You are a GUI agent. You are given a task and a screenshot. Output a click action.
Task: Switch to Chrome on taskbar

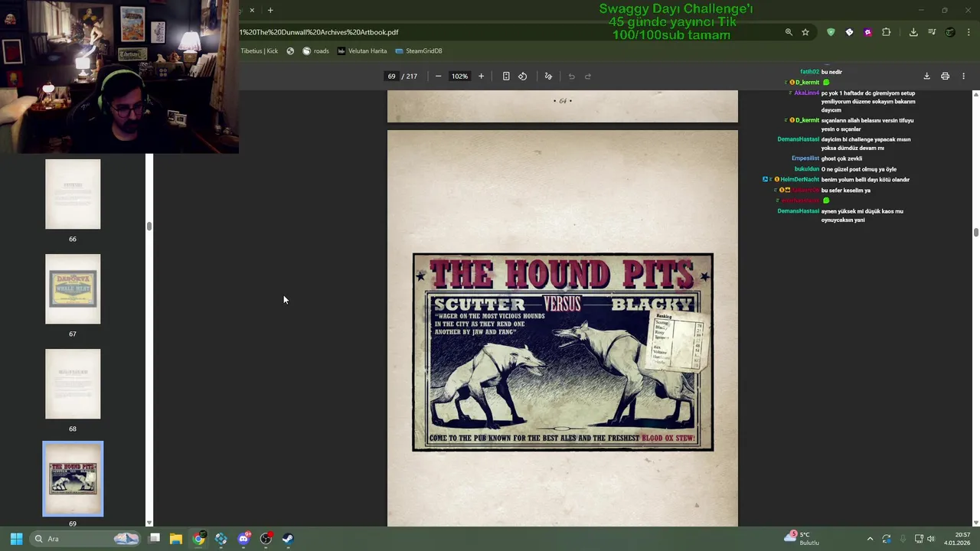(198, 539)
